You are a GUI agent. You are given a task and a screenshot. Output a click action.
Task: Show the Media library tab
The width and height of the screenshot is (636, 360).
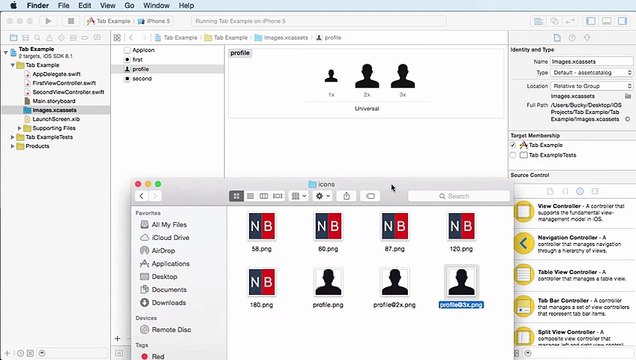point(595,191)
